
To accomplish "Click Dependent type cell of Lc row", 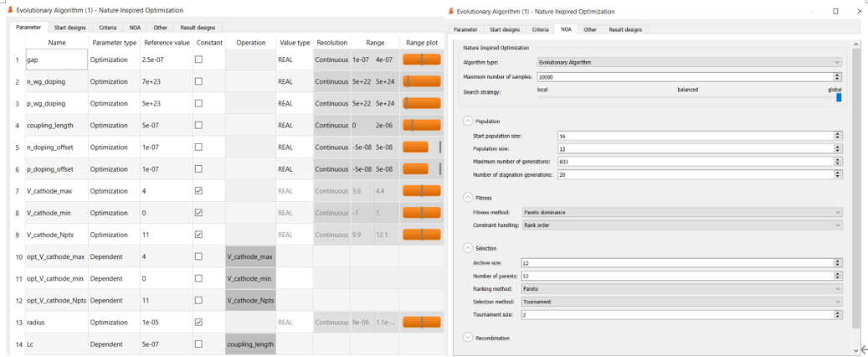I will pos(114,344).
